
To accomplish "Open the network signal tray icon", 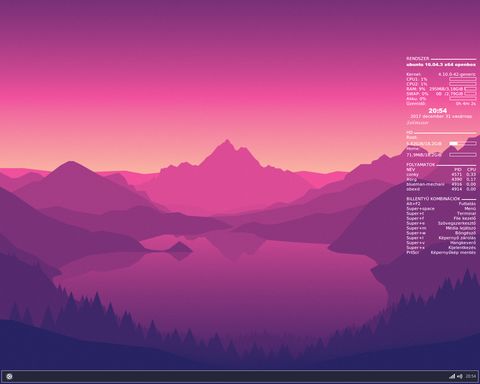I will [x=452, y=376].
